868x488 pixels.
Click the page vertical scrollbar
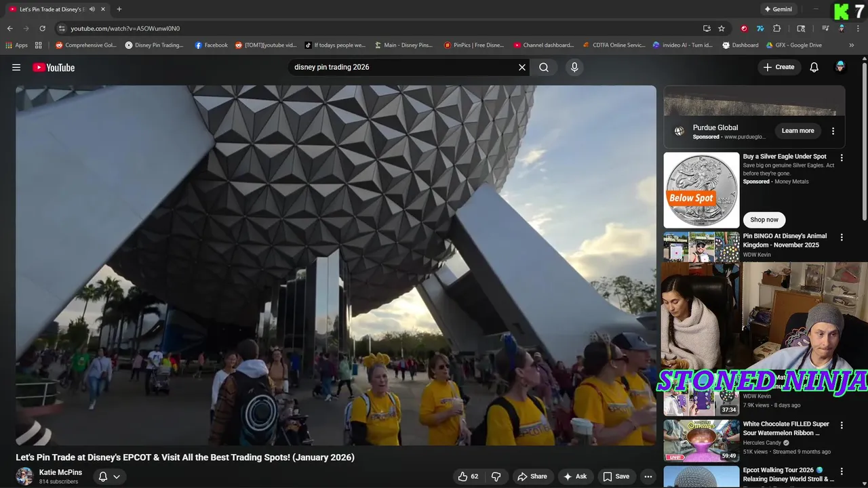click(864, 142)
